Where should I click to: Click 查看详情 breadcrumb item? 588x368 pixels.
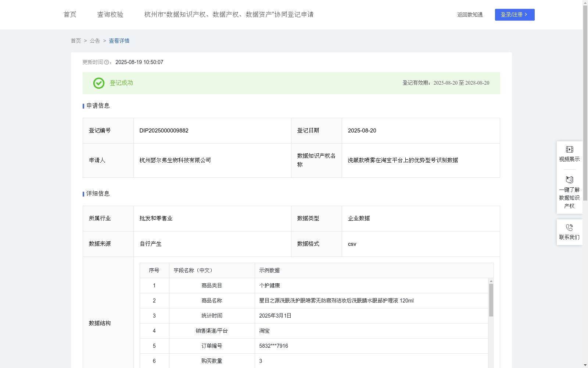[119, 41]
